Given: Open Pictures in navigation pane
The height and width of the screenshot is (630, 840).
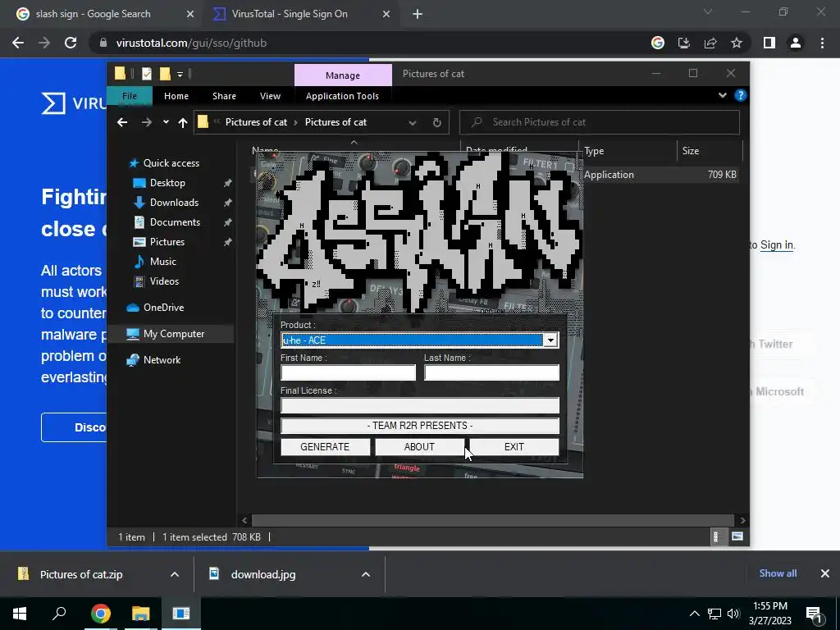Looking at the screenshot, I should [167, 242].
